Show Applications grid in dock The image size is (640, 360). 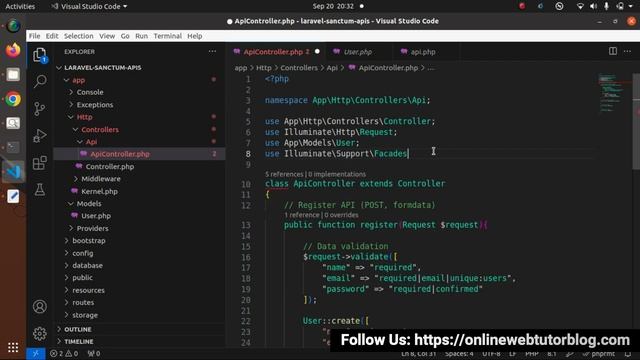click(13, 347)
